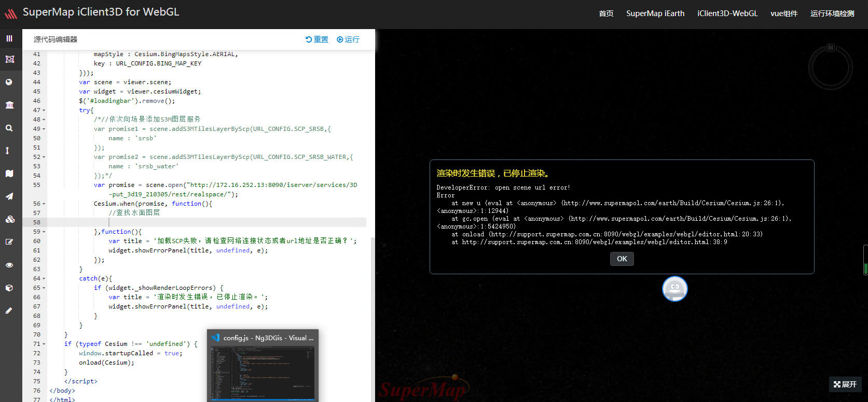
Task: Collapse the code fold at line 47
Action: [x=44, y=110]
